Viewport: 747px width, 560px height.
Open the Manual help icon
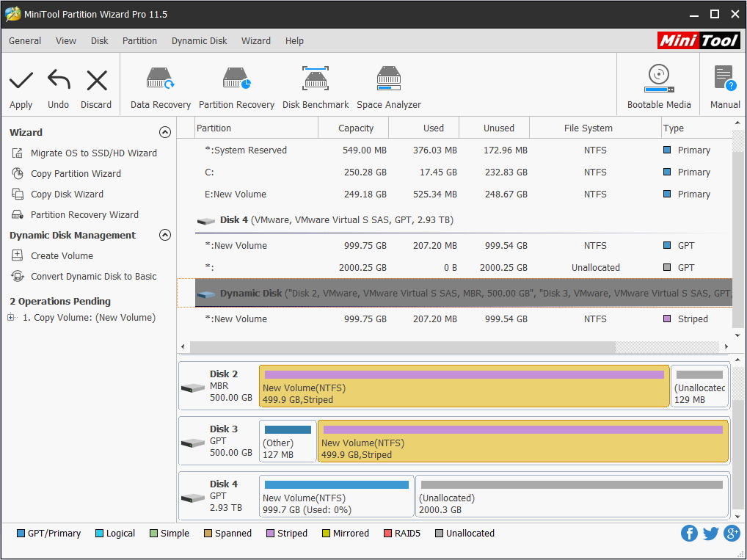click(x=725, y=78)
